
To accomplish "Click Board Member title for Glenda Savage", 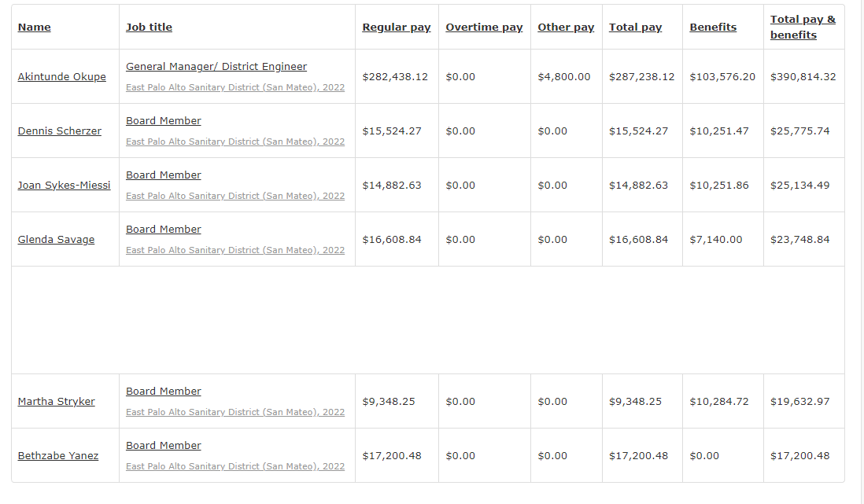I will (163, 229).
